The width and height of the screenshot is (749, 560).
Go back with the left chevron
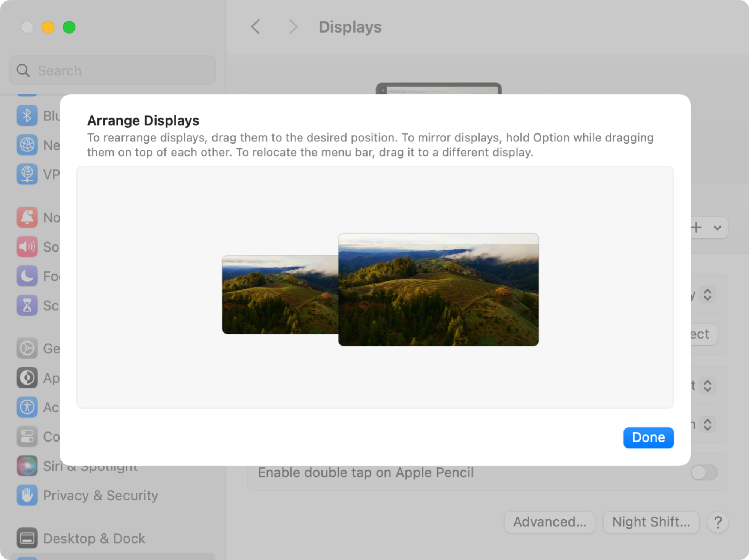tap(256, 27)
